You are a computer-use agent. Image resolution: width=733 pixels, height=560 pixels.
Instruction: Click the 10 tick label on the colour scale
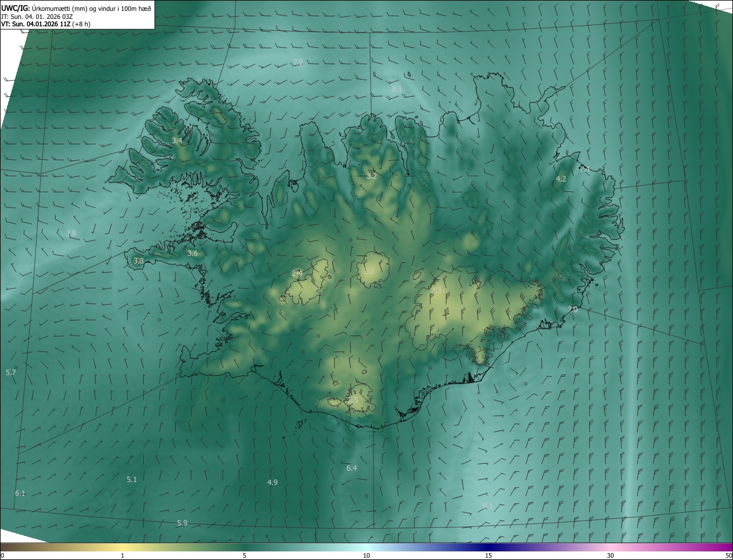pos(366,556)
